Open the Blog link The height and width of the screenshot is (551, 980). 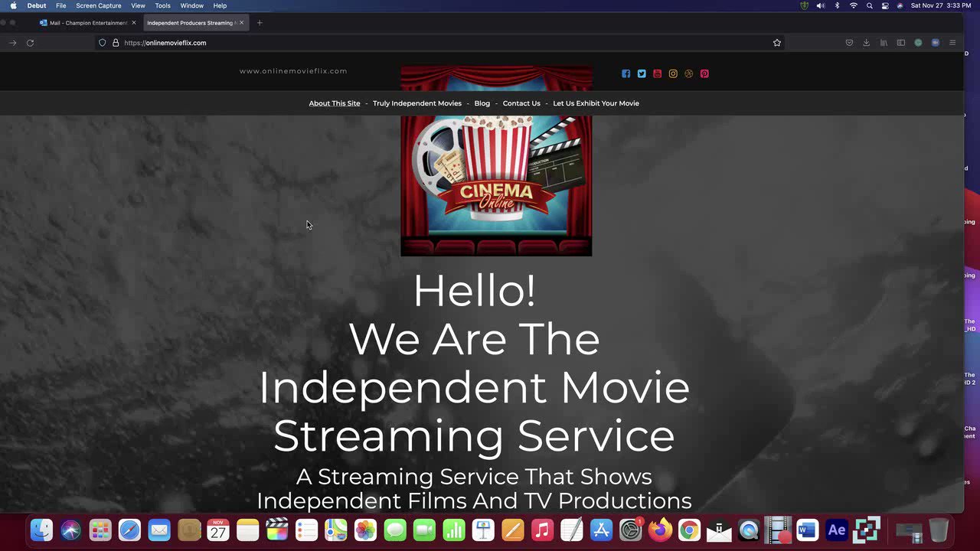[x=482, y=103]
